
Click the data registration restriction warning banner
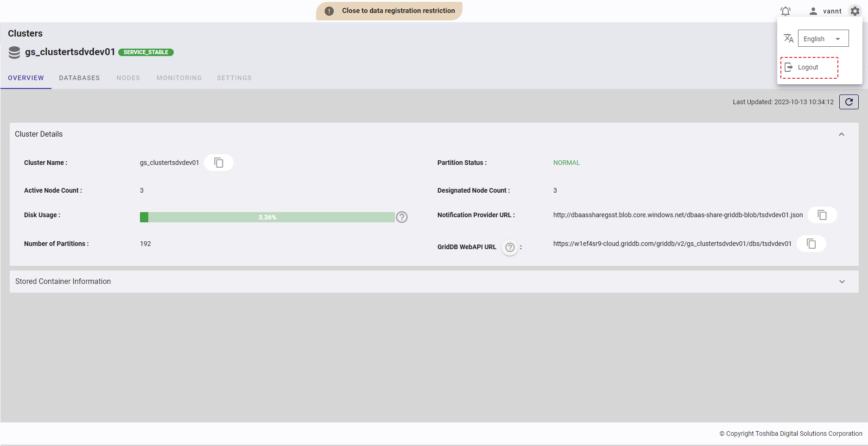[x=389, y=11]
